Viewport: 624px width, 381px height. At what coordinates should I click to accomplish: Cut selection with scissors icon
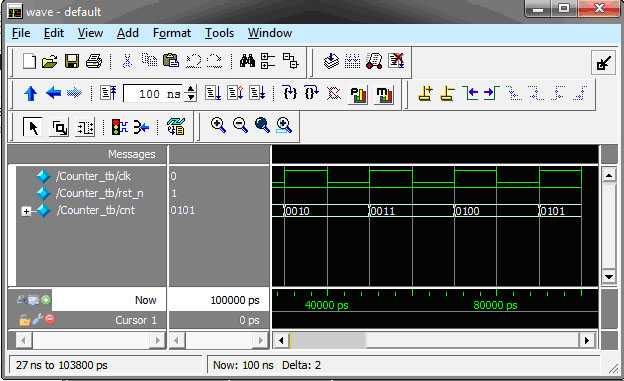pyautogui.click(x=127, y=61)
